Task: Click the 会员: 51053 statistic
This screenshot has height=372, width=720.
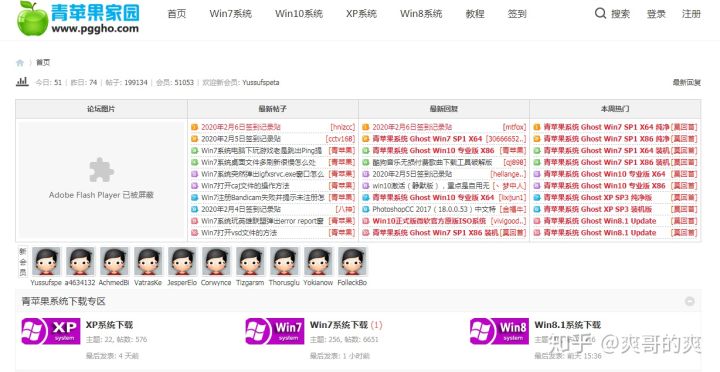Action: coord(175,83)
